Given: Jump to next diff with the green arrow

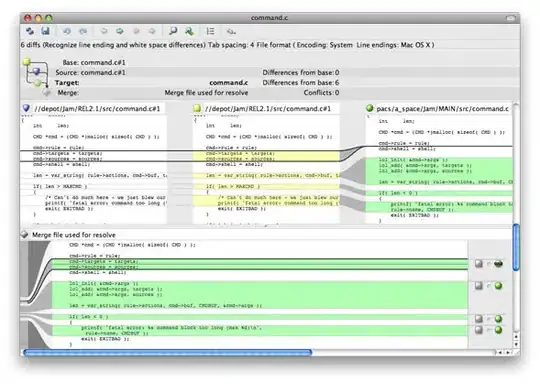Looking at the screenshot, I should [120, 31].
